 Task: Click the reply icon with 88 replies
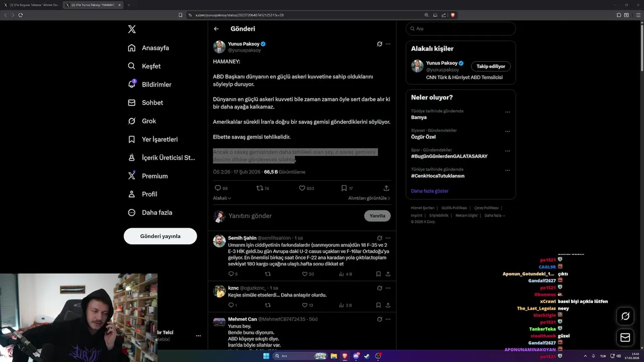[218, 188]
